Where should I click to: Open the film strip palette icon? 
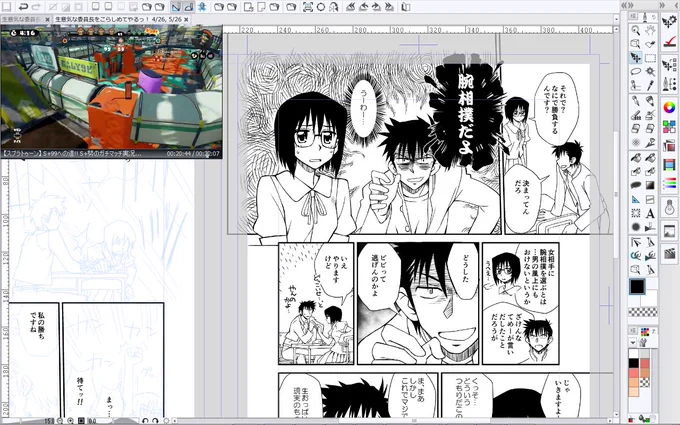669,165
